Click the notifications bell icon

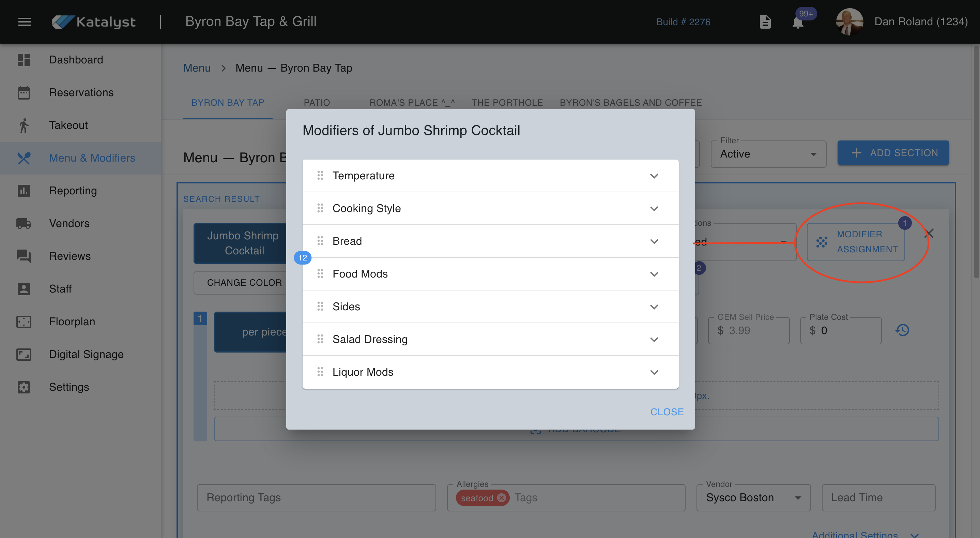(x=798, y=23)
